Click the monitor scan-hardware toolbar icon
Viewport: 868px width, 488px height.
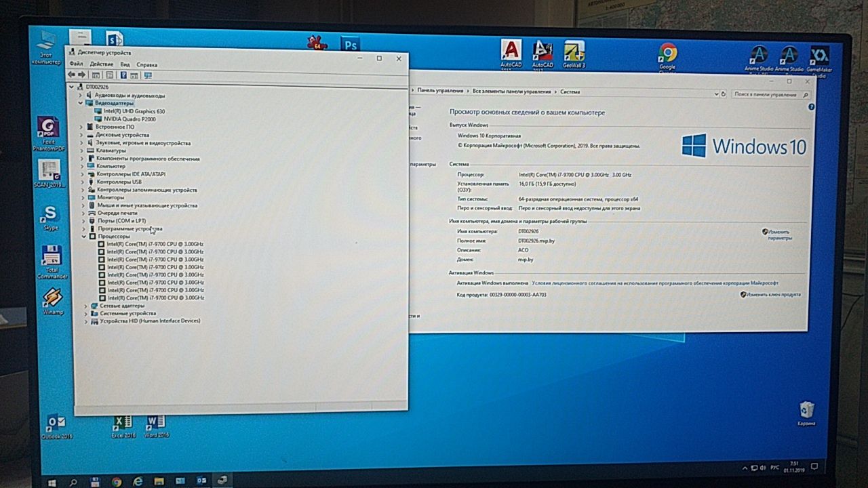148,75
